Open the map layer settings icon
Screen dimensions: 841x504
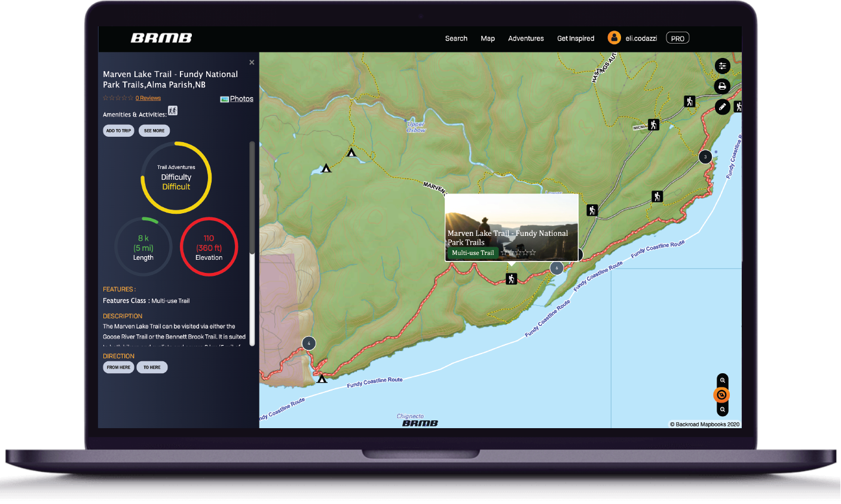click(x=723, y=66)
